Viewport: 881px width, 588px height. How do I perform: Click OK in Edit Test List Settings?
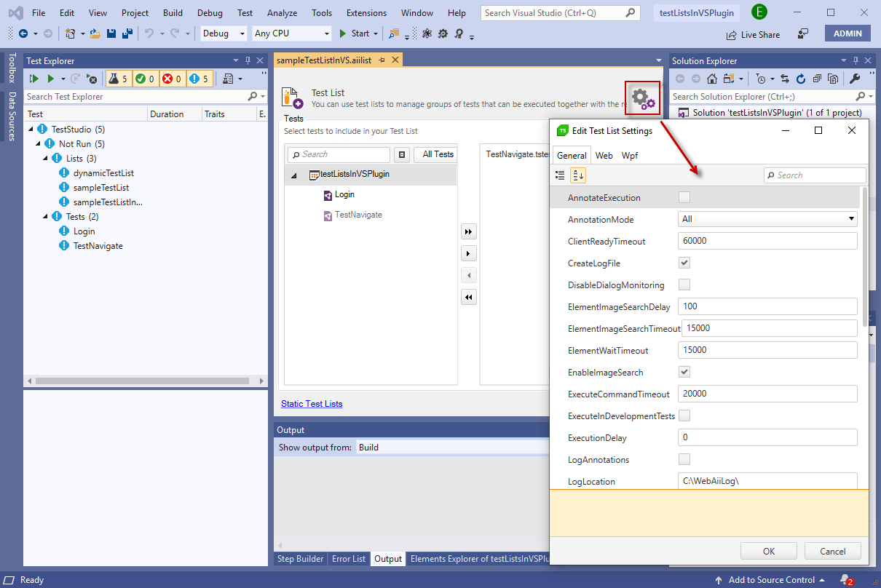pyautogui.click(x=769, y=551)
